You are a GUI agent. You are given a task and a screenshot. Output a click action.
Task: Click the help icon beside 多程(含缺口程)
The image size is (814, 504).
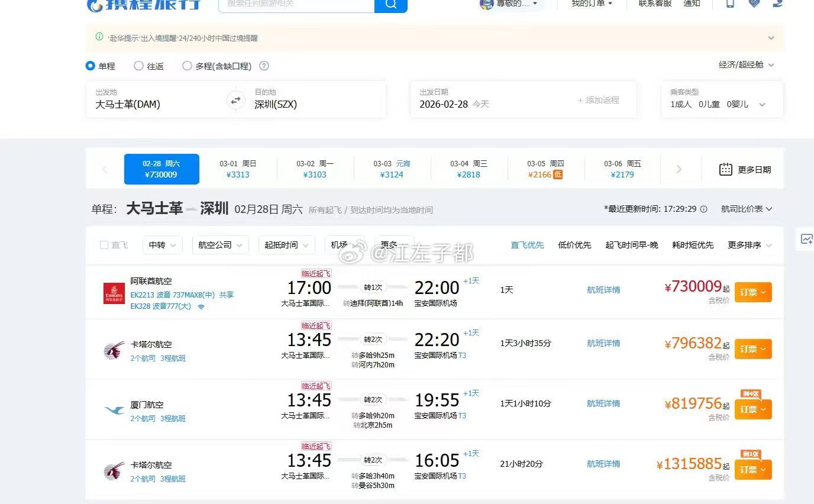coord(264,66)
